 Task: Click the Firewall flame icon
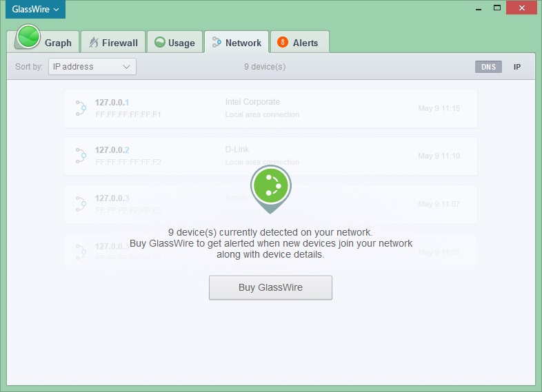tap(93, 43)
